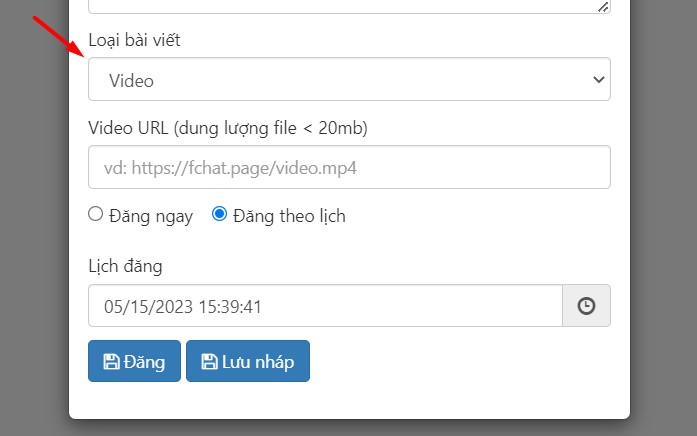Click the Lịch đăng date time field

click(325, 306)
